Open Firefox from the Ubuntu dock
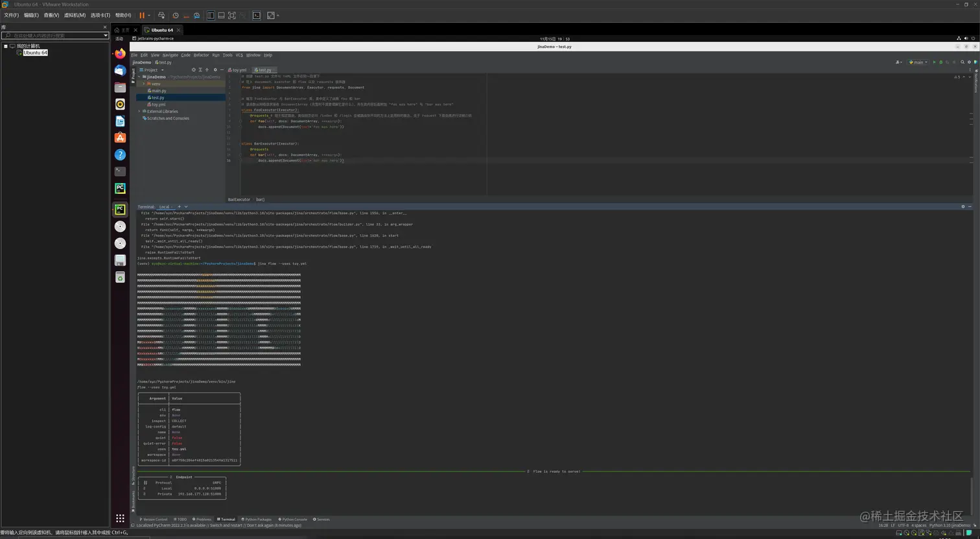 pyautogui.click(x=120, y=54)
